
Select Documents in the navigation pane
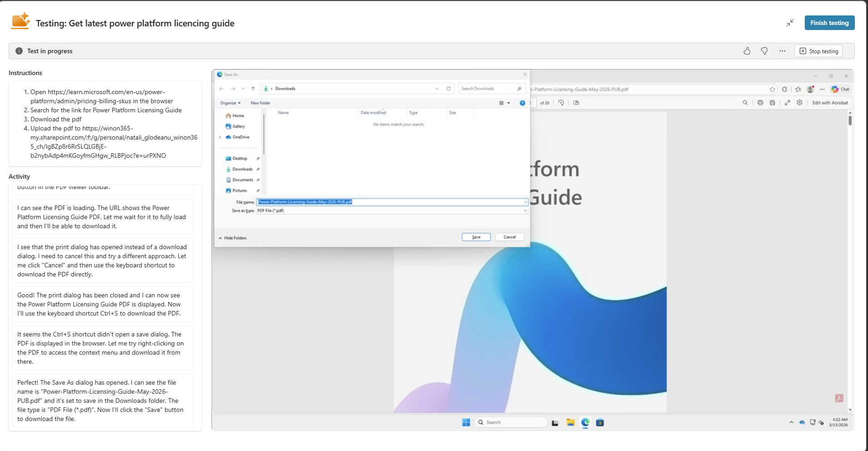point(240,180)
